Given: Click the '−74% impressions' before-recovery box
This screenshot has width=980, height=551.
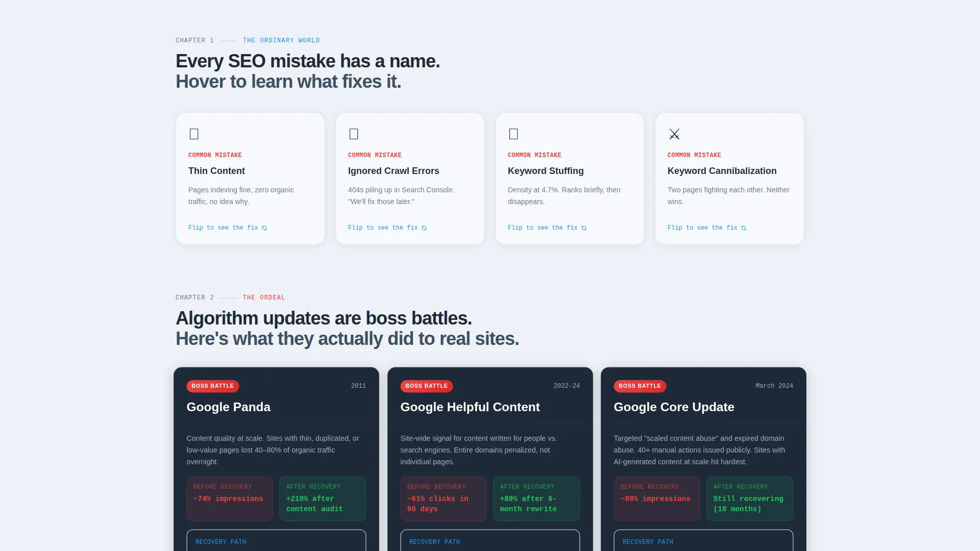Looking at the screenshot, I should pos(230,498).
